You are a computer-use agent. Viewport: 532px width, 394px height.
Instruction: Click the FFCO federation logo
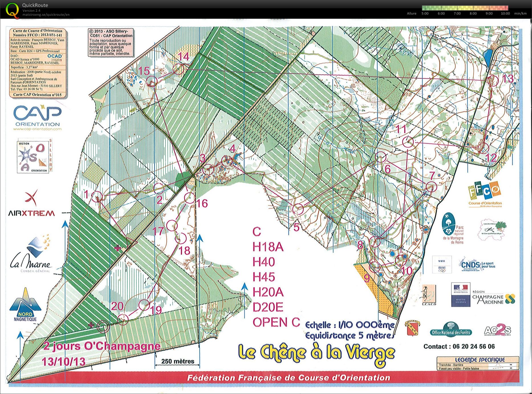[485, 194]
